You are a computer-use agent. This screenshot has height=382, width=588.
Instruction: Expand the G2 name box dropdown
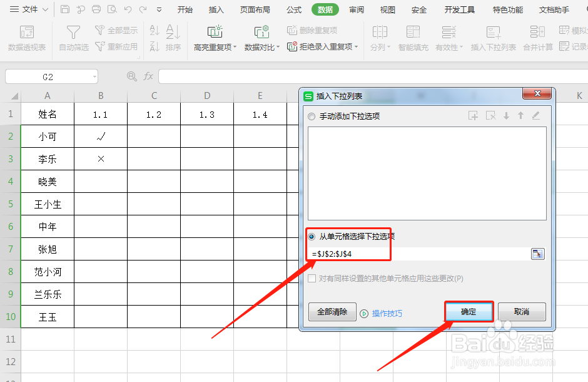[x=94, y=77]
